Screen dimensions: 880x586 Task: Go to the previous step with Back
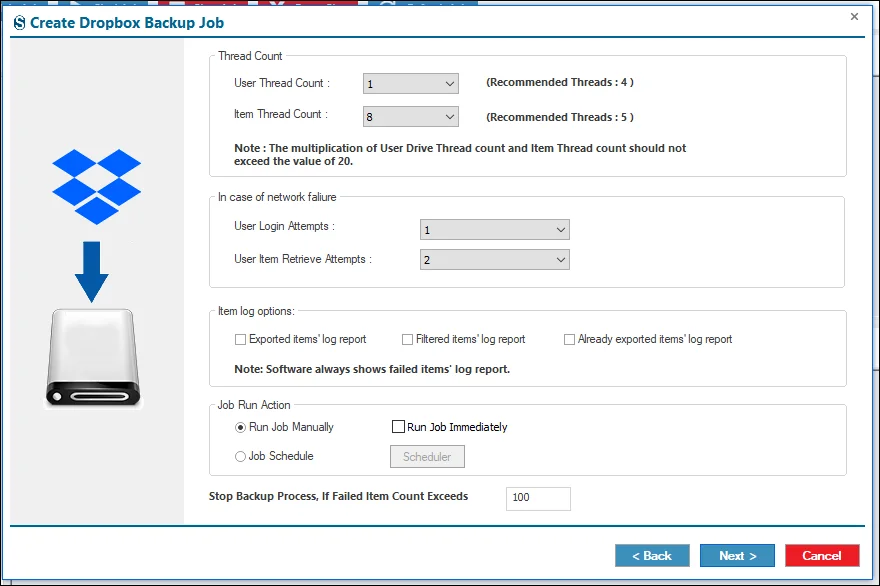[652, 556]
